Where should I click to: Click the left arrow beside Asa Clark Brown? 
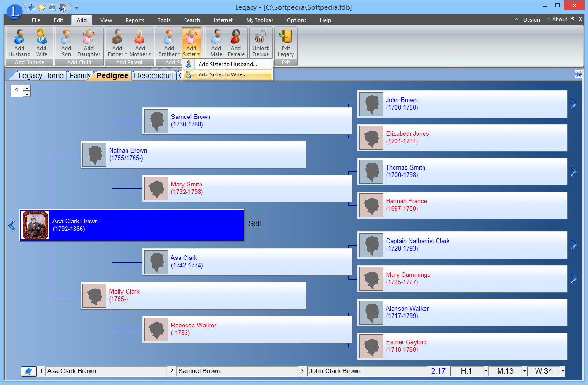click(12, 225)
